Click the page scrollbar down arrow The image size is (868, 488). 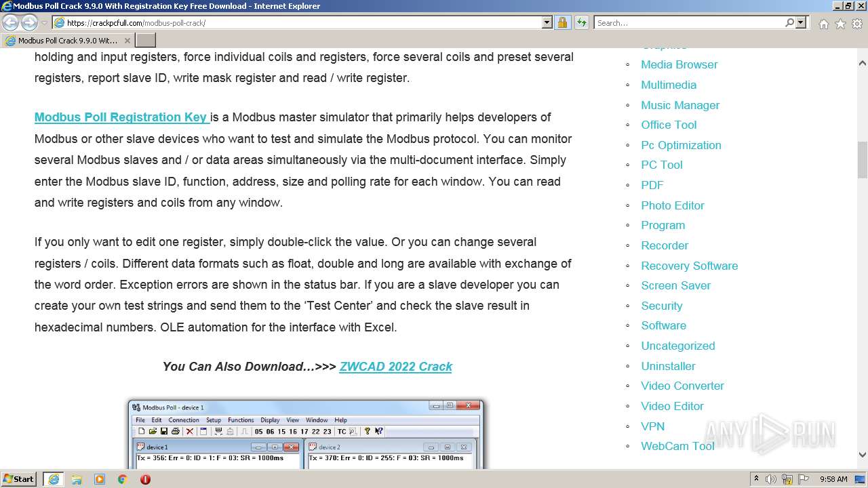[863, 455]
